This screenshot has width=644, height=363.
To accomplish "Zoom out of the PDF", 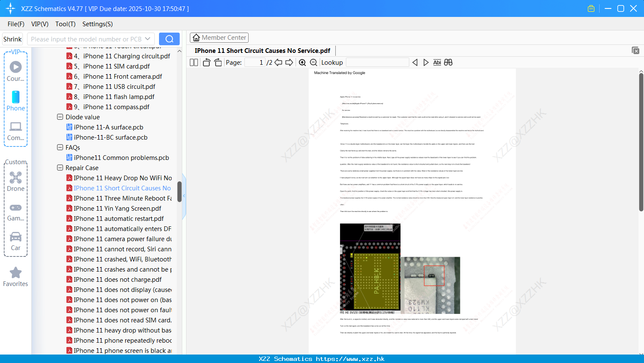I will click(313, 62).
